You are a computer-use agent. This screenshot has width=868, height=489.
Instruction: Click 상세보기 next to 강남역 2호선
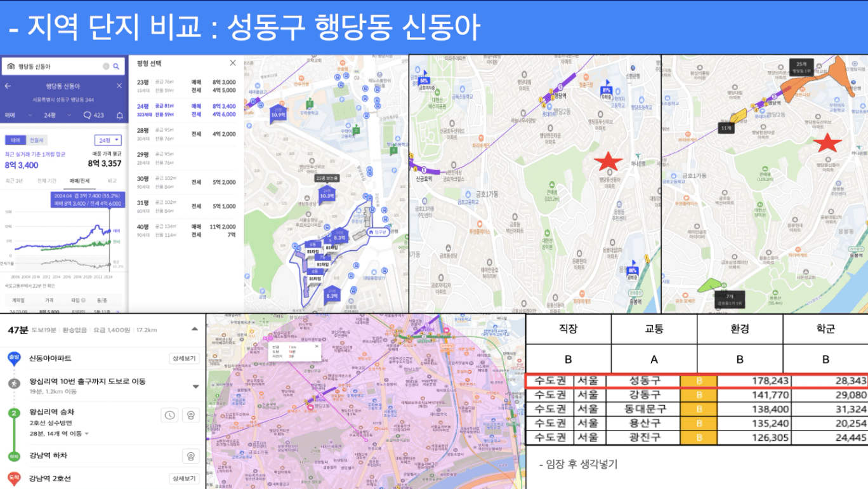tap(185, 479)
